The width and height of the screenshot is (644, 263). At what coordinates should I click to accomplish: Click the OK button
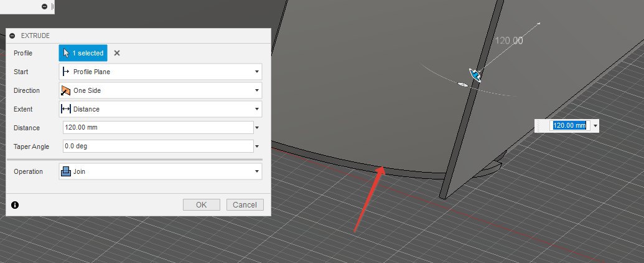click(201, 205)
